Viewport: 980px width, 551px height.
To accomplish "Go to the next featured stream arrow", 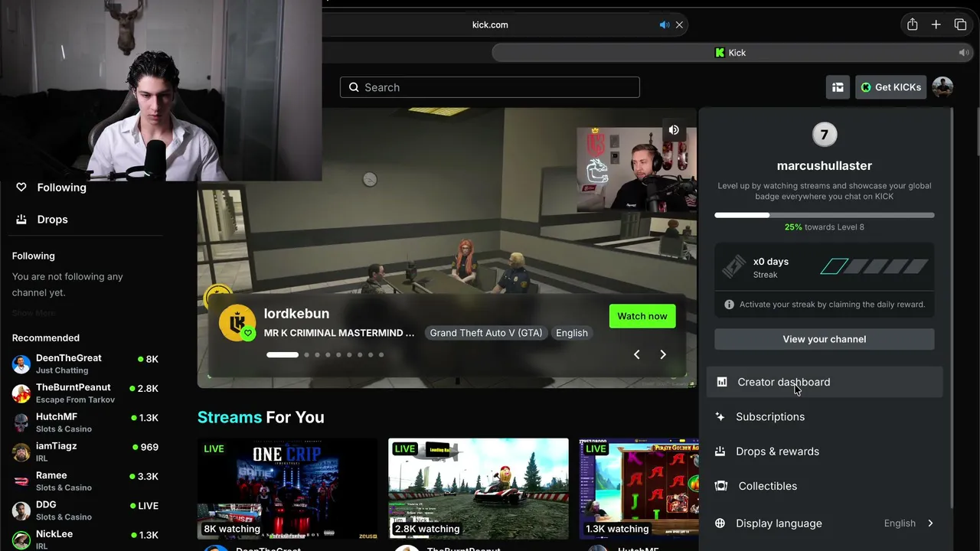I will coord(663,354).
